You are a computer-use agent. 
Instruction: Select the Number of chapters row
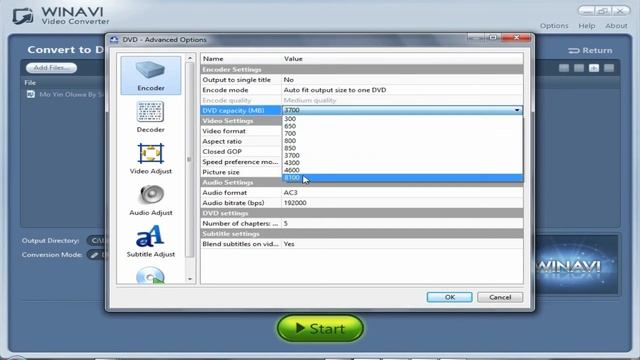click(362, 223)
